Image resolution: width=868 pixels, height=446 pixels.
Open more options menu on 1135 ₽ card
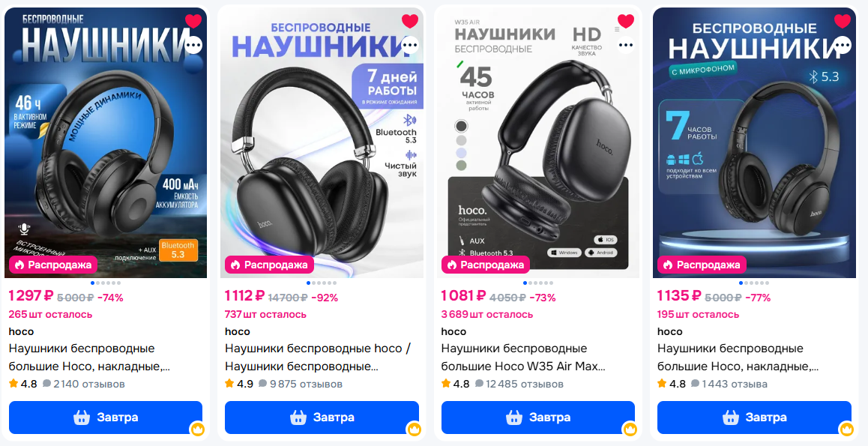click(x=843, y=45)
